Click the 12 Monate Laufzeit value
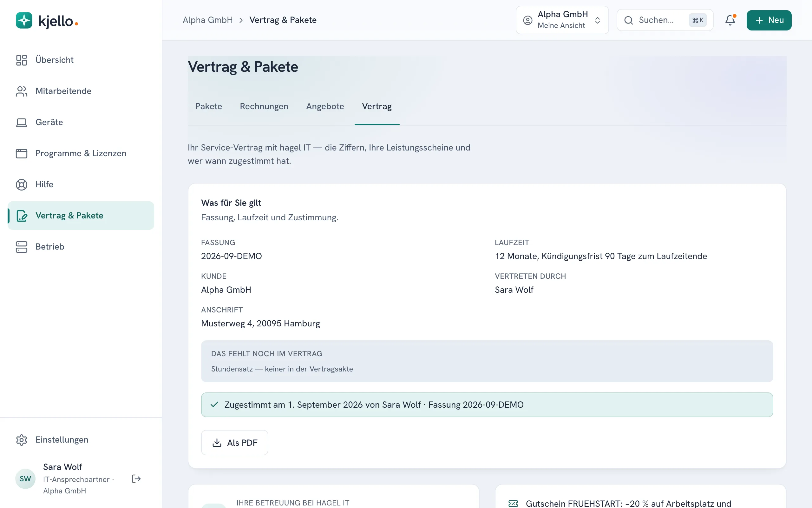The width and height of the screenshot is (812, 508). pos(601,256)
